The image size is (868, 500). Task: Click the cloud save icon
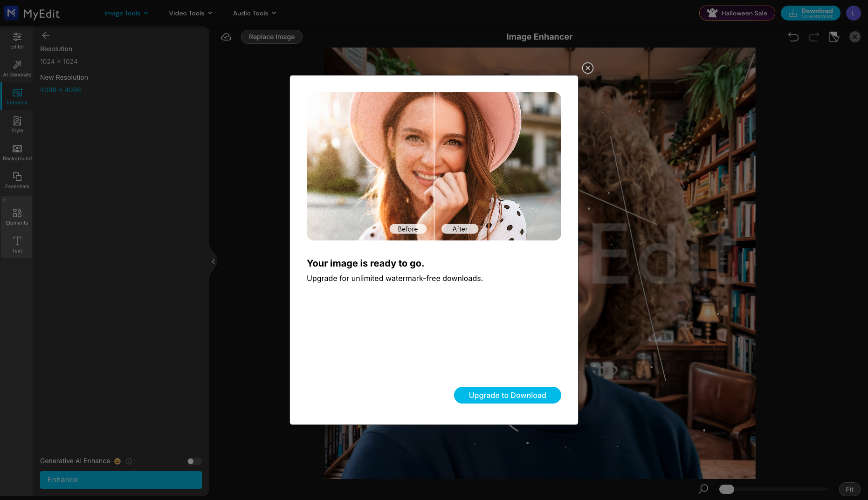click(x=226, y=37)
